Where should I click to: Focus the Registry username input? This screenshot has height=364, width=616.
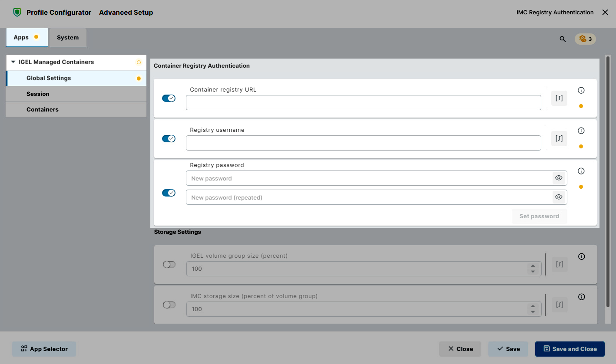pyautogui.click(x=364, y=143)
